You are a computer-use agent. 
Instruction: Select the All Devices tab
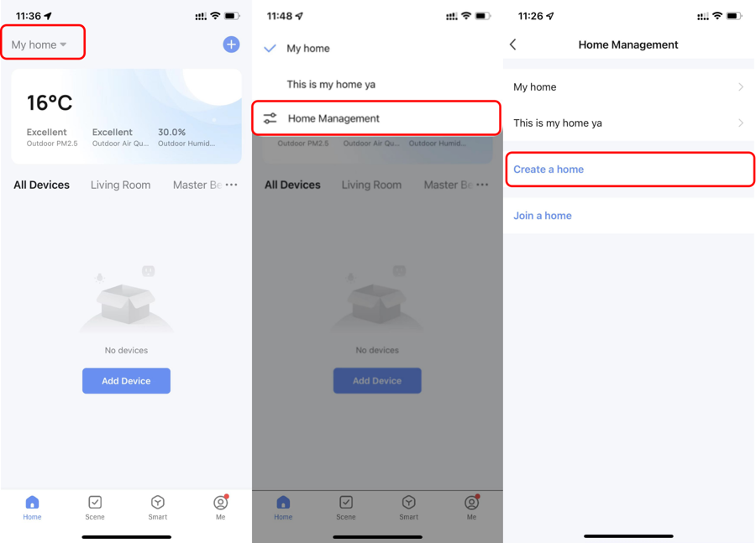pos(41,185)
